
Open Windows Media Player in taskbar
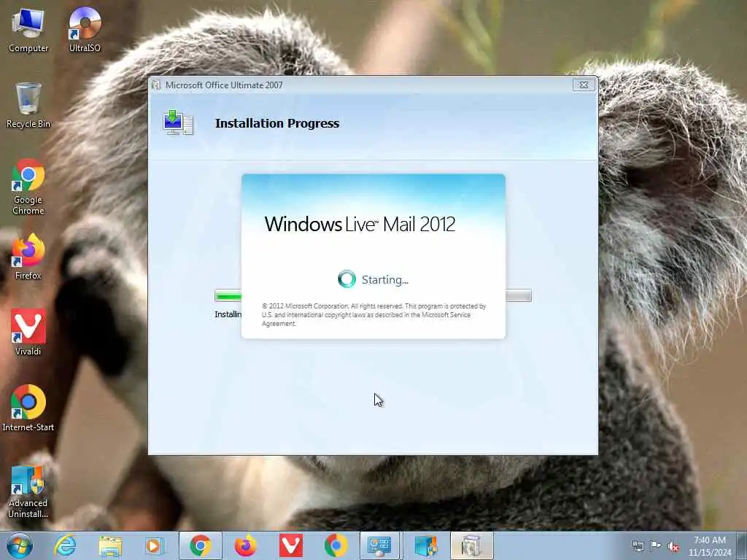pos(154,545)
